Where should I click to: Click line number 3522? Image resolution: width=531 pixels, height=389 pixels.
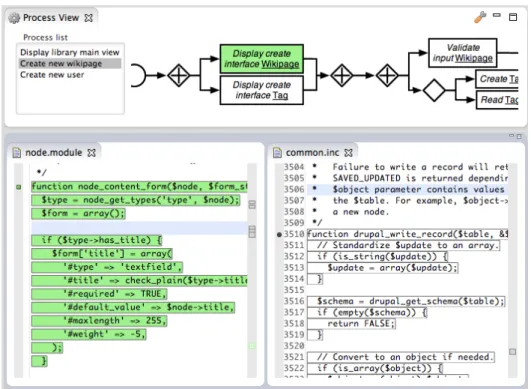[x=294, y=368]
